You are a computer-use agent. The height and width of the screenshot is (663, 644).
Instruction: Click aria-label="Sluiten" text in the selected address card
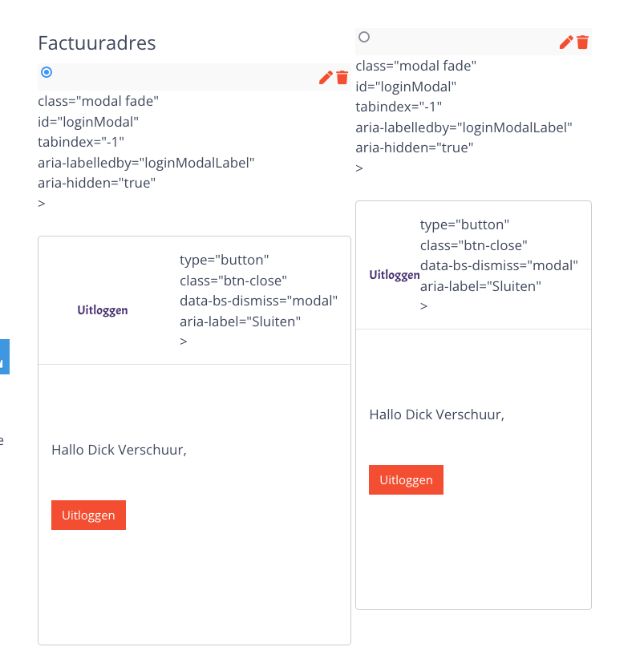pyautogui.click(x=240, y=321)
